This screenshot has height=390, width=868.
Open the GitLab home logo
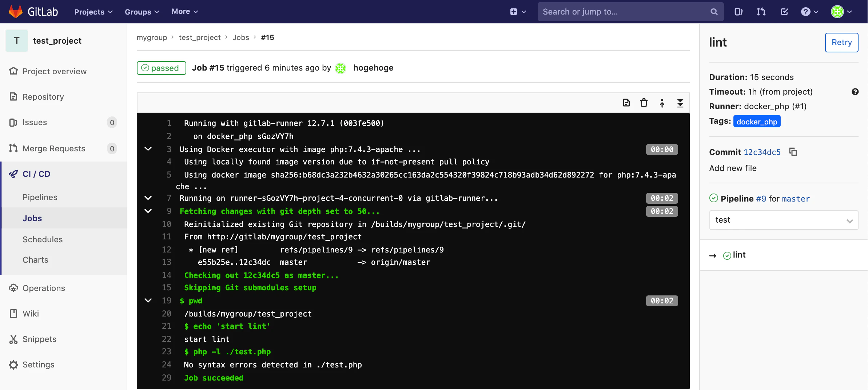pyautogui.click(x=33, y=12)
